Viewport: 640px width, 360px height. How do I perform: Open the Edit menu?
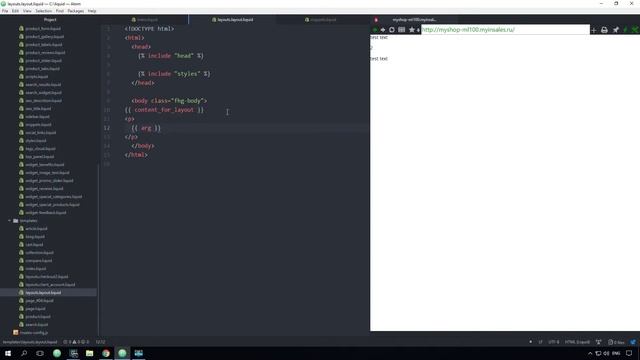click(16, 11)
